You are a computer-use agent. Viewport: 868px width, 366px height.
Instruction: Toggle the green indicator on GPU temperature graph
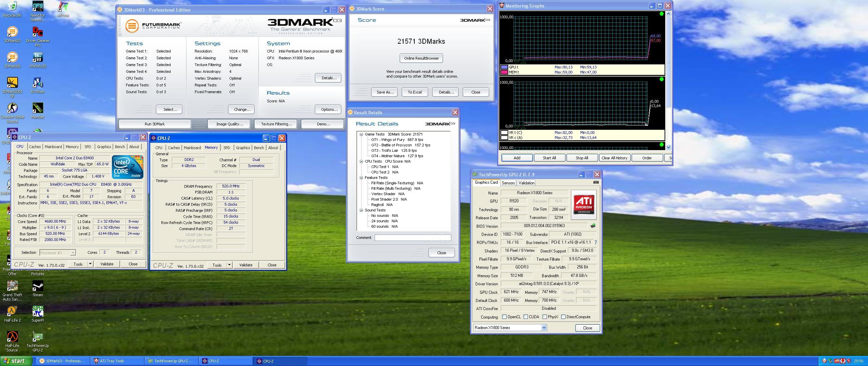(661, 14)
